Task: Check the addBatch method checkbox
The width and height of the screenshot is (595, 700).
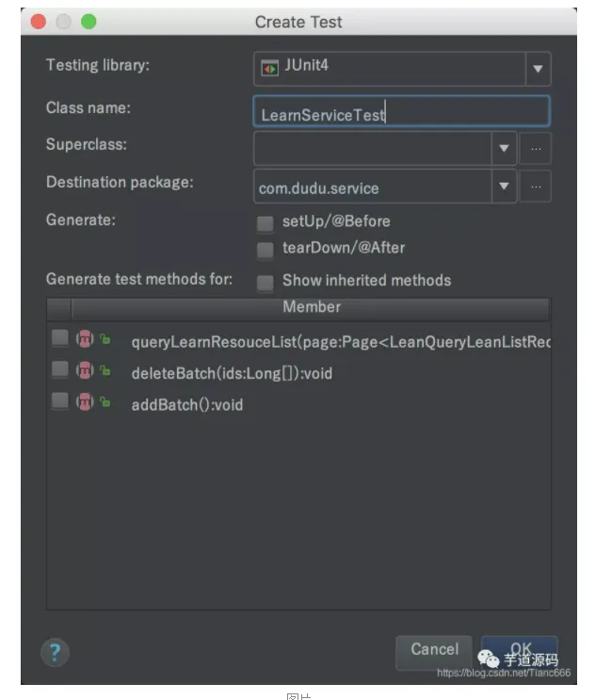Action: 59,400
